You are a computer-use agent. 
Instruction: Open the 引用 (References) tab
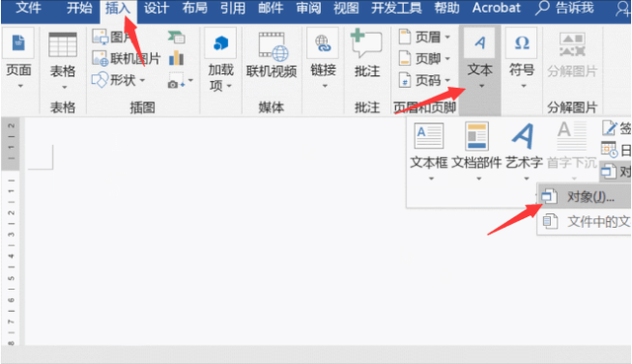click(x=233, y=8)
